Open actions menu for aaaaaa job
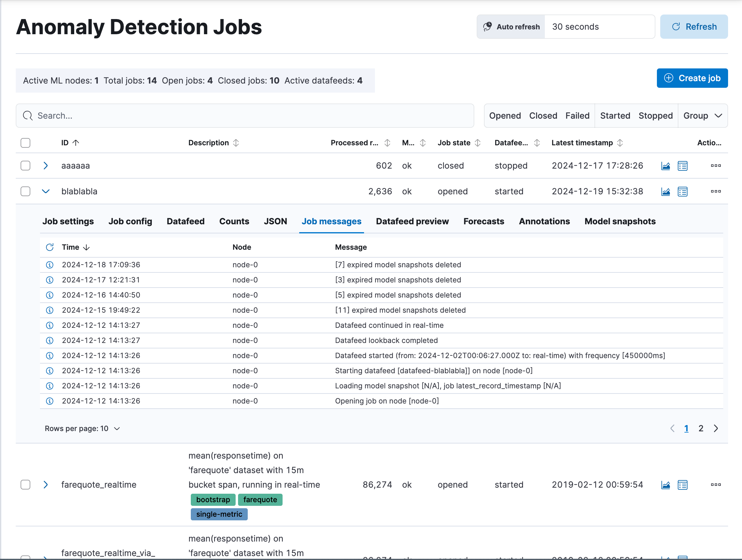 715,166
